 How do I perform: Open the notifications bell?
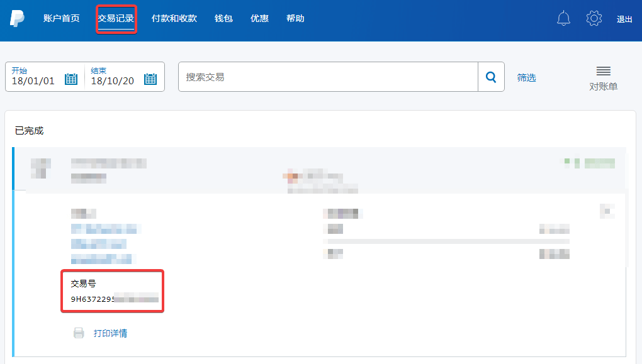(563, 19)
